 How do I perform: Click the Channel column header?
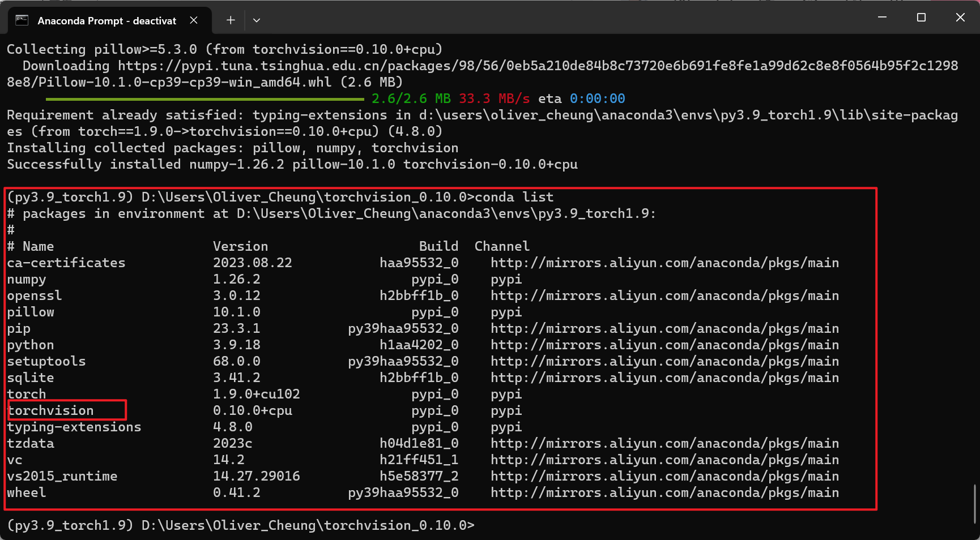pos(502,246)
